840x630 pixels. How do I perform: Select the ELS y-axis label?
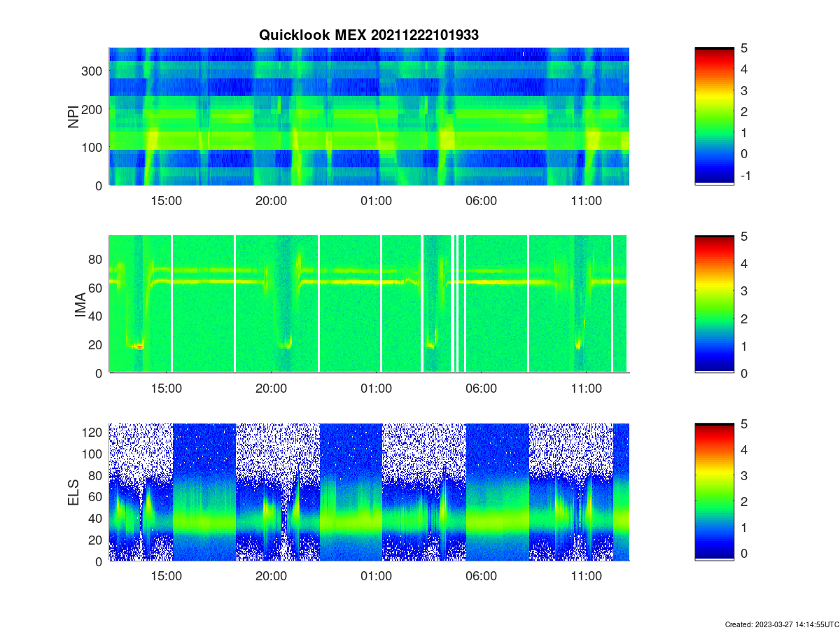(x=73, y=492)
